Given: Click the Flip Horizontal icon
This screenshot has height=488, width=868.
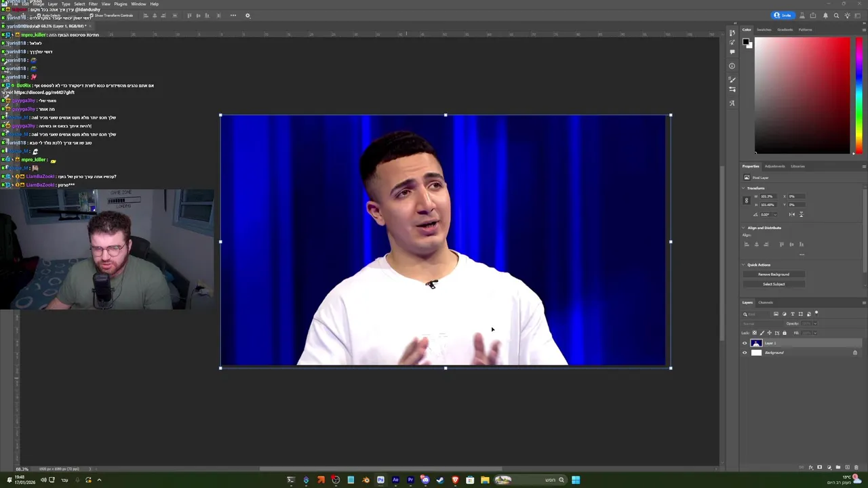Looking at the screenshot, I should point(791,214).
